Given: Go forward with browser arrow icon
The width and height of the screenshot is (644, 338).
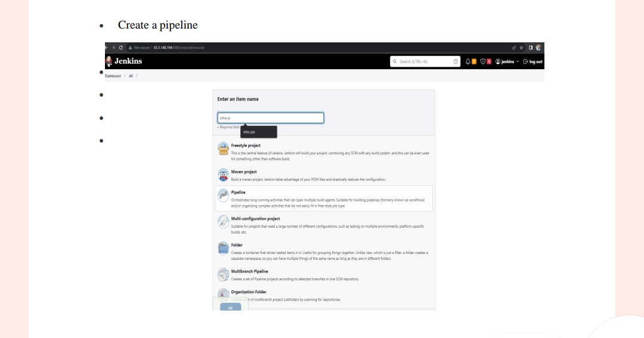Looking at the screenshot, I should click(113, 48).
